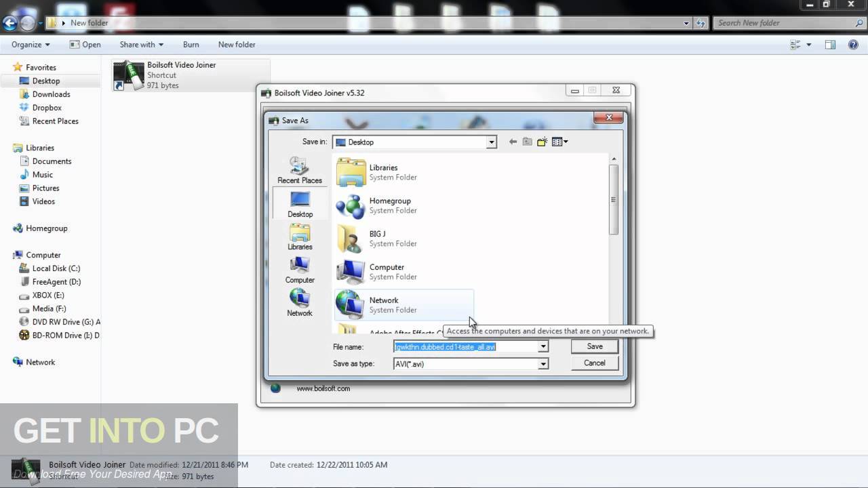868x488 pixels.
Task: Select XBOX (E:) drive
Action: click(49, 296)
